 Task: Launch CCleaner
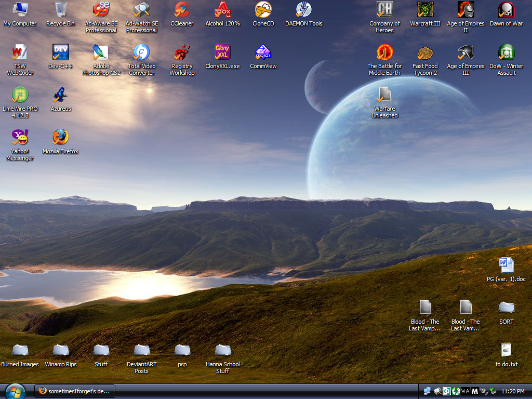181,10
